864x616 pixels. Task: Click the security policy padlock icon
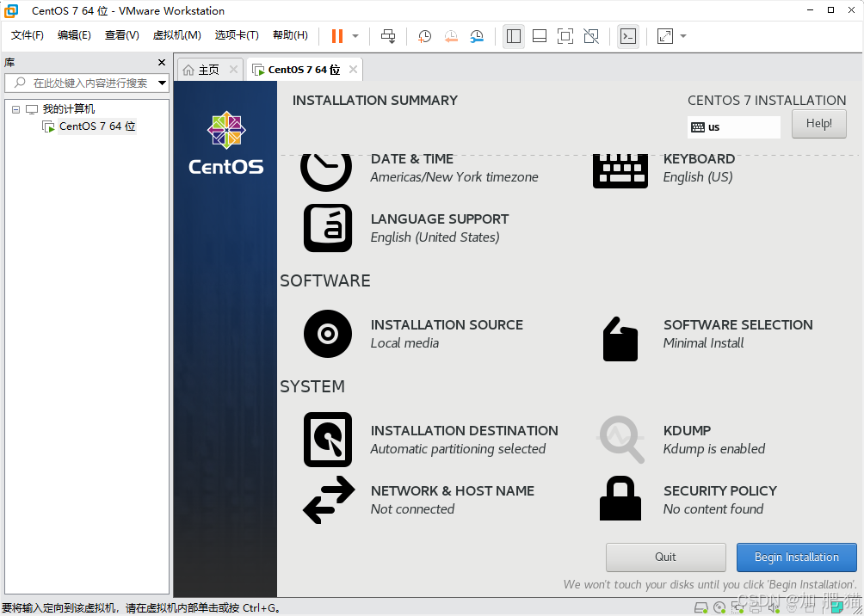coord(620,499)
